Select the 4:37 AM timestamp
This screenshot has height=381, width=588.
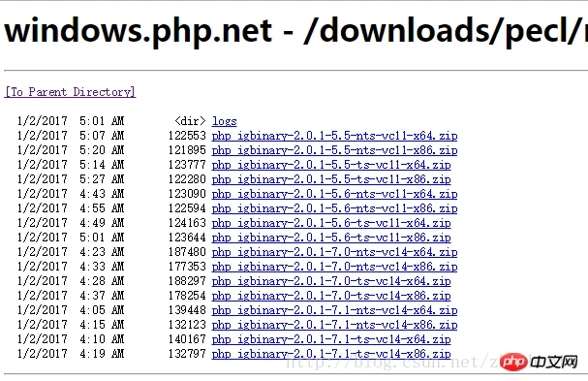102,296
